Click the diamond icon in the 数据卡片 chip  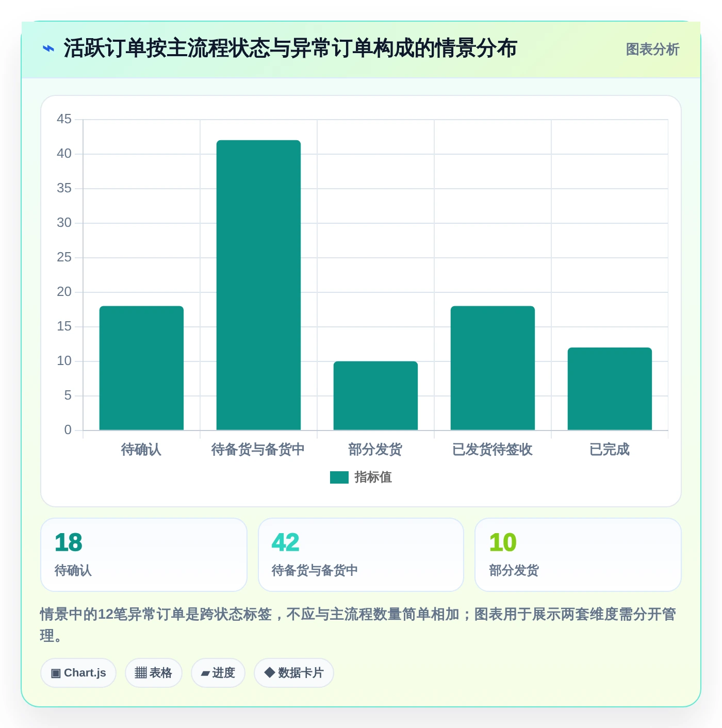(x=269, y=672)
